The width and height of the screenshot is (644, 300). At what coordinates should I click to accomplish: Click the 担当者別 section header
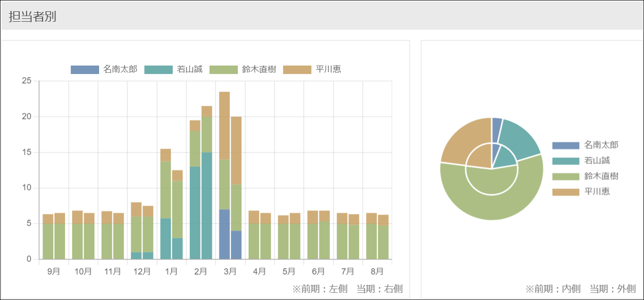click(33, 17)
